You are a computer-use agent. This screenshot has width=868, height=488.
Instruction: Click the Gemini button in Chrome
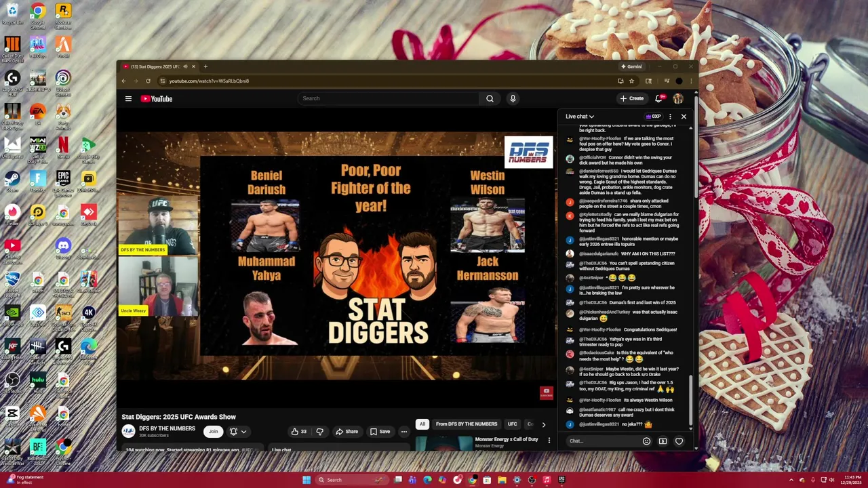tap(631, 66)
